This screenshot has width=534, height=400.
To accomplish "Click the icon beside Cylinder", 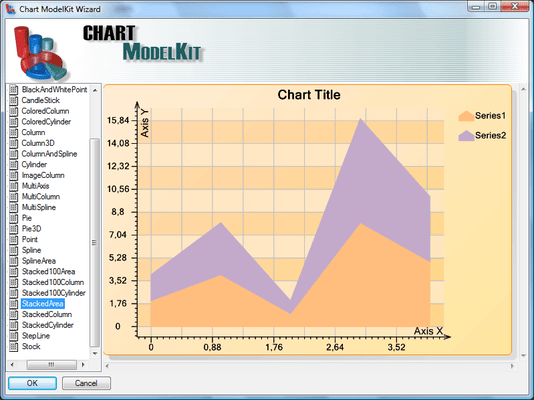I will click(x=14, y=165).
